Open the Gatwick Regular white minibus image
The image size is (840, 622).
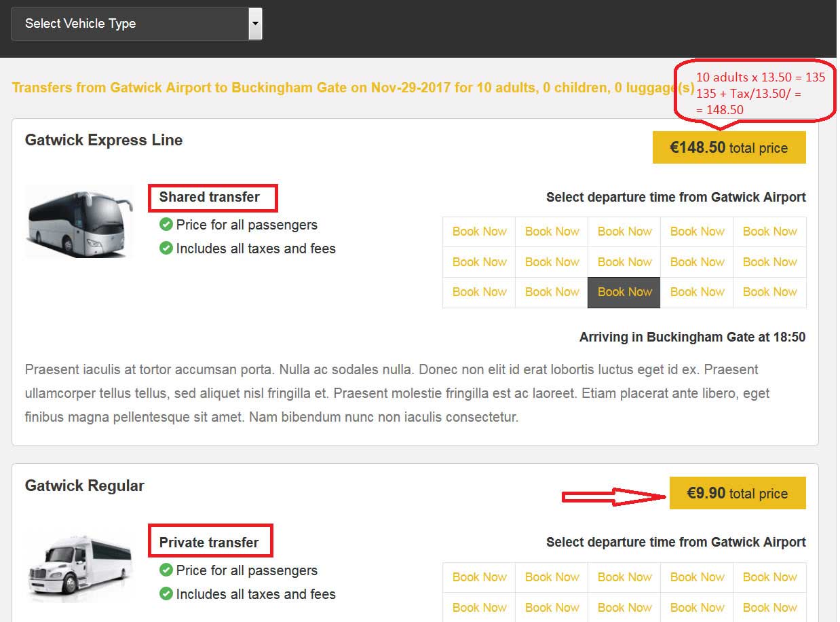coord(79,568)
